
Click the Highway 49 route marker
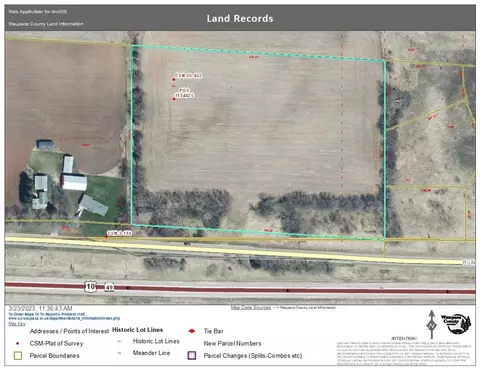click(x=109, y=287)
